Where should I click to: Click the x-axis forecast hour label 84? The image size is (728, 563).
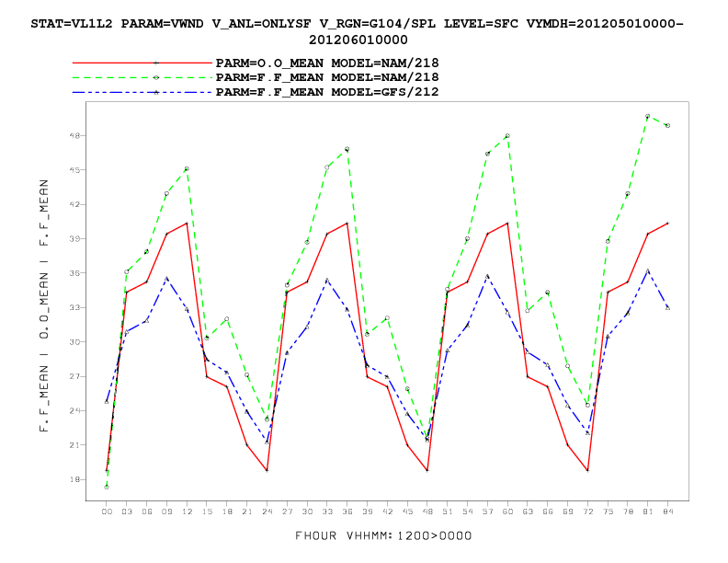coord(667,511)
